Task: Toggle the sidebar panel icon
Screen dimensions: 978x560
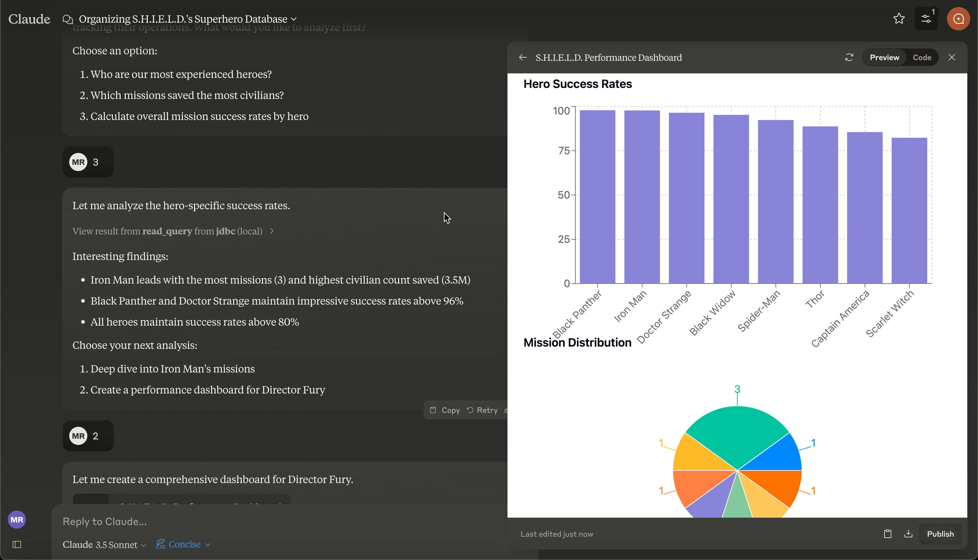Action: click(17, 544)
